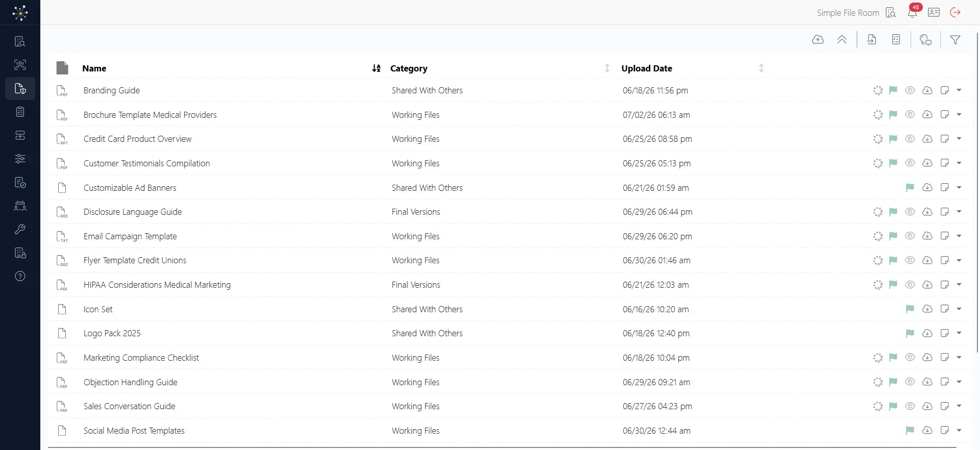This screenshot has width=980, height=450.
Task: Click the cloud upload icon in the toolbar
Action: coord(818,40)
